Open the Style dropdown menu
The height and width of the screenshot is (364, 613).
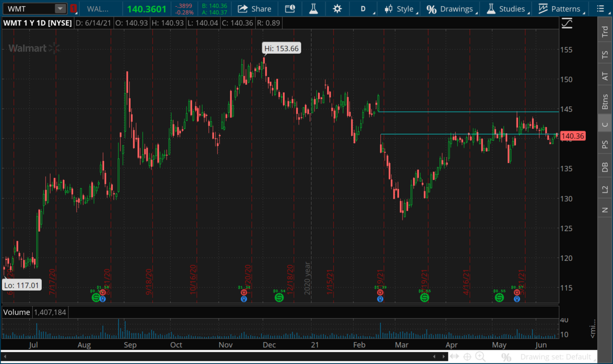point(399,9)
